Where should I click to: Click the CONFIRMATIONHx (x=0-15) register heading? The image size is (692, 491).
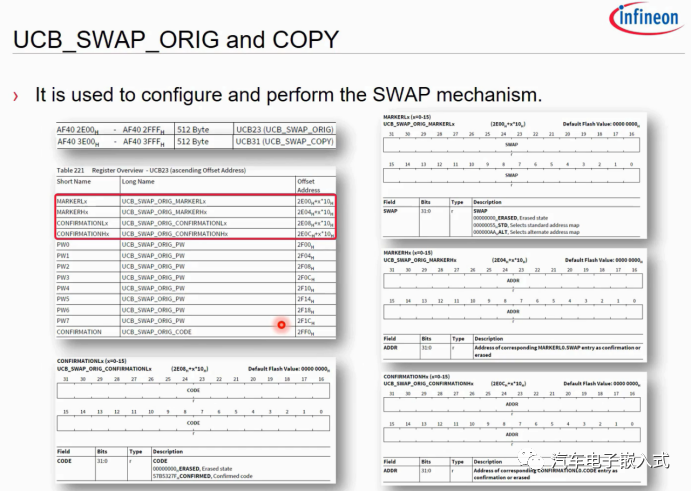(x=417, y=377)
